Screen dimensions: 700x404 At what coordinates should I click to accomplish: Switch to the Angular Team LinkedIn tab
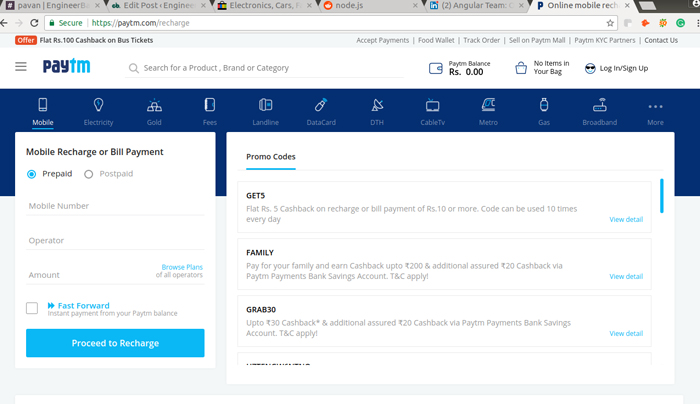pyautogui.click(x=476, y=6)
